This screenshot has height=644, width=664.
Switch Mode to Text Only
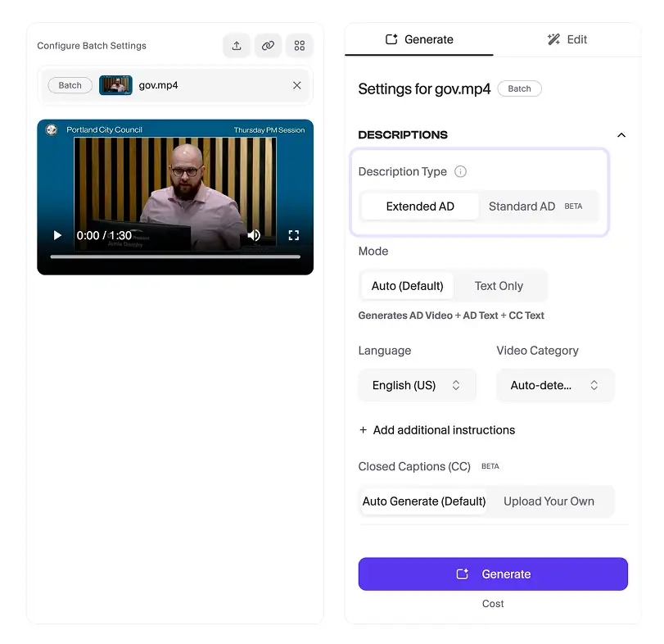tap(499, 285)
